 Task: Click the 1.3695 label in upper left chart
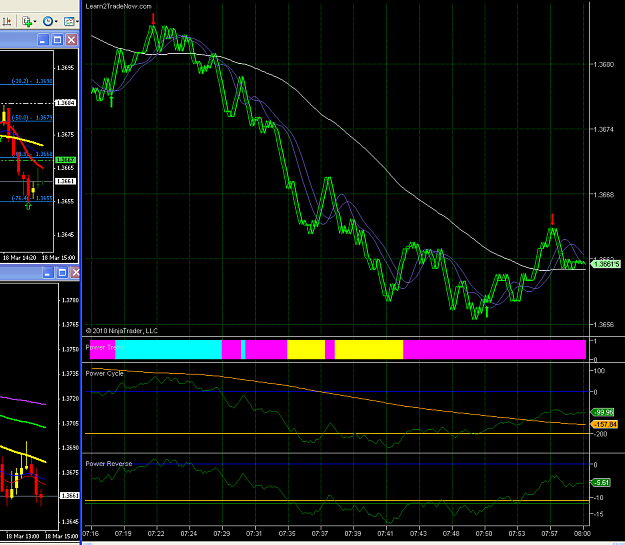click(65, 68)
